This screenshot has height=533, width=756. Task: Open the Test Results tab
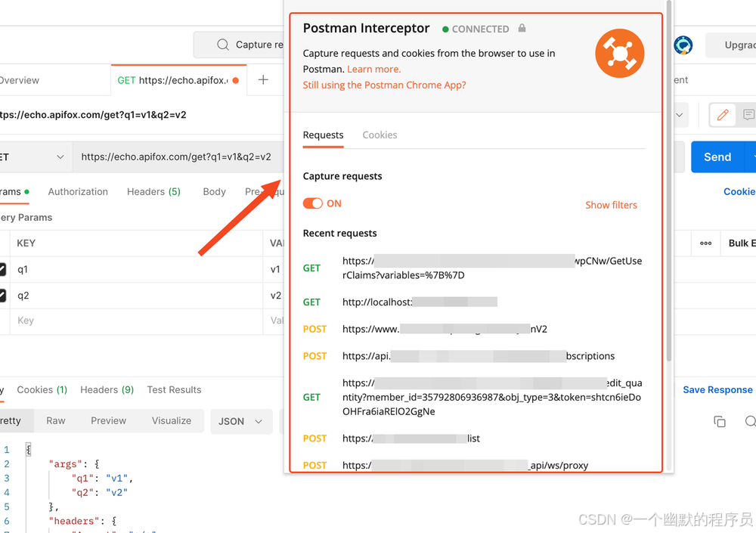pos(174,390)
